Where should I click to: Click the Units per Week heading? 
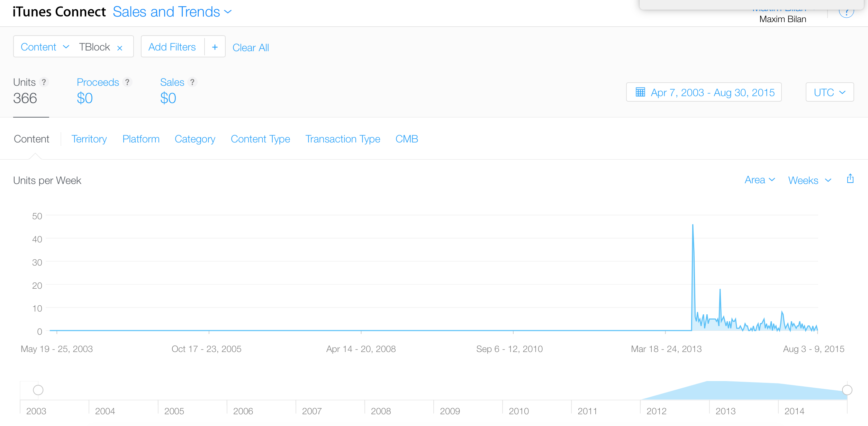(x=47, y=180)
